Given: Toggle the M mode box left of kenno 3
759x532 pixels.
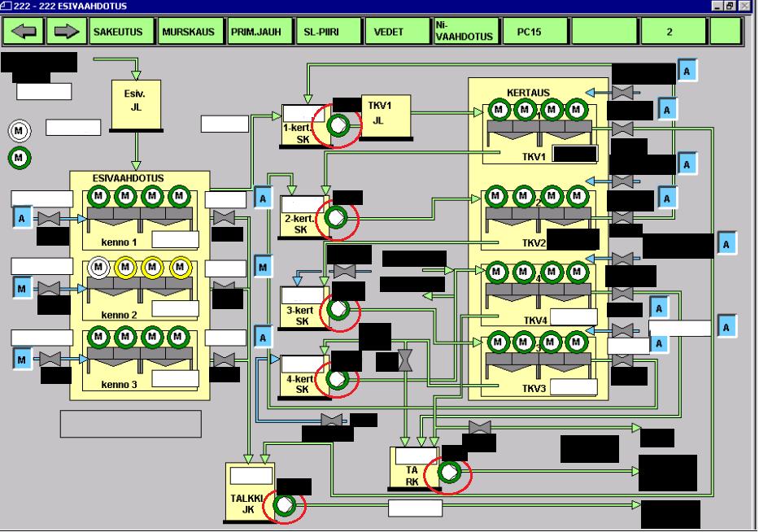Looking at the screenshot, I should [22, 360].
